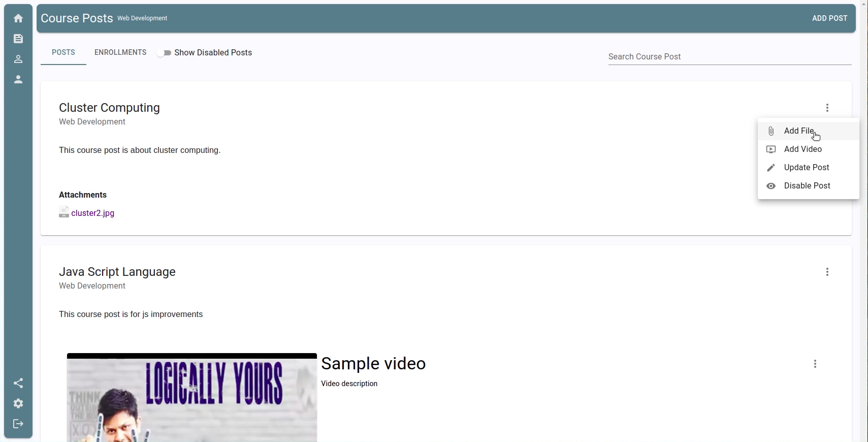Click the pencil icon beside Update Post

coord(771,168)
